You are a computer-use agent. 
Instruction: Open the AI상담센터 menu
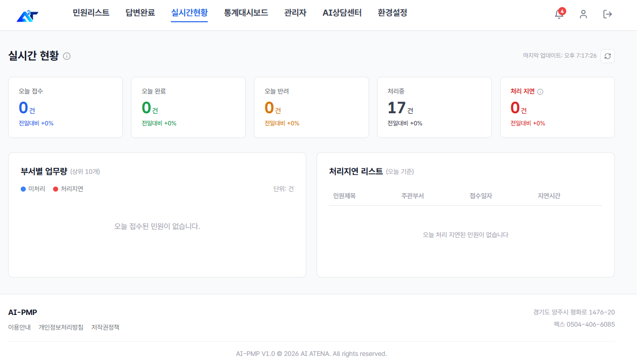[342, 13]
